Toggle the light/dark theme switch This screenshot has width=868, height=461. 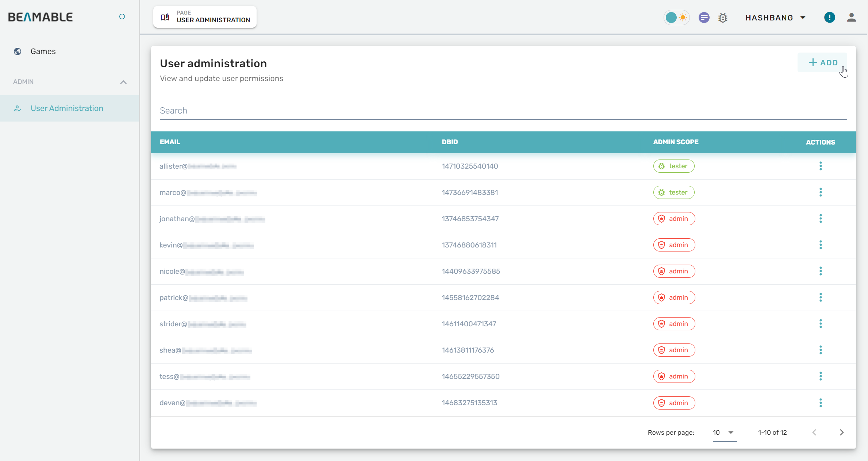coord(676,18)
